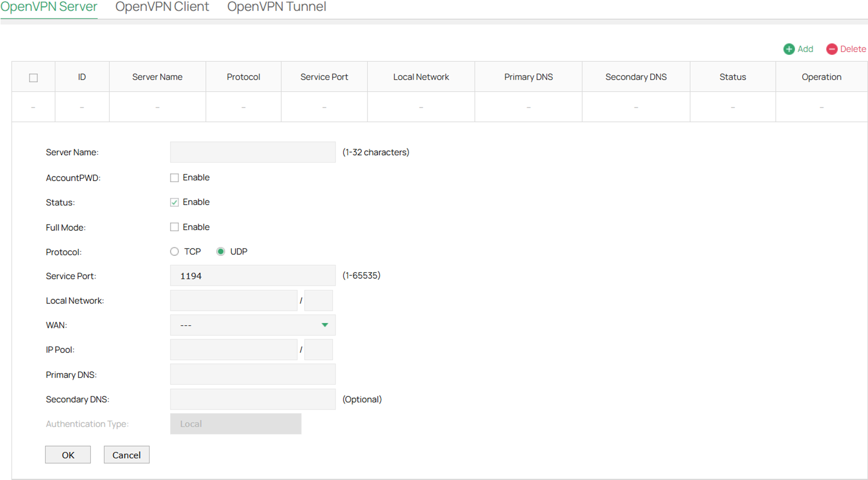Select the OpenVPN Server tab
This screenshot has height=480, width=868.
(x=49, y=7)
